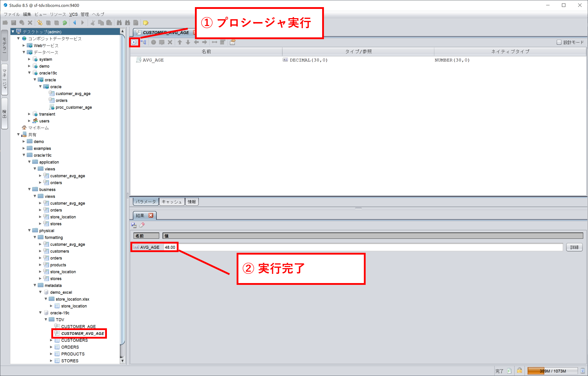Click the paste icon in the main toolbar

[109, 23]
